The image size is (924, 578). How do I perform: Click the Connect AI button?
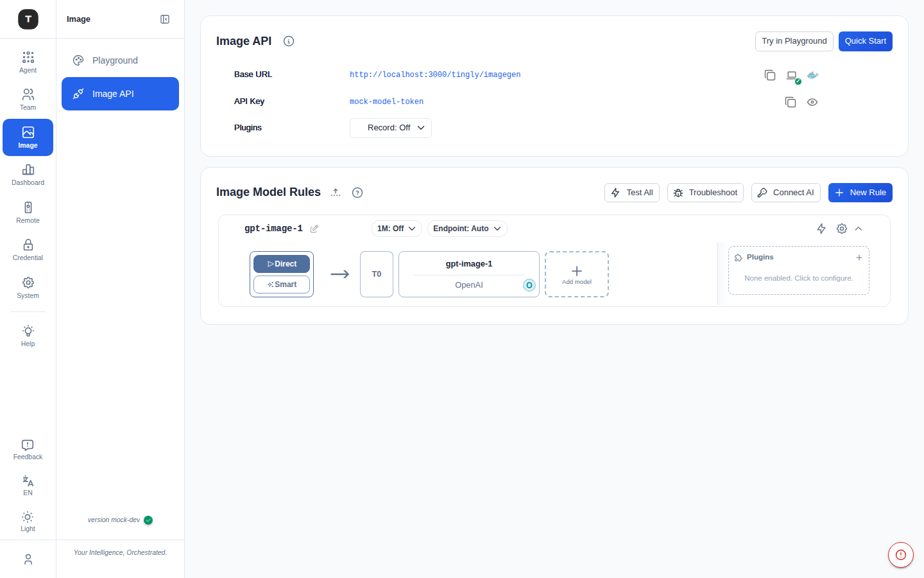[x=786, y=193]
